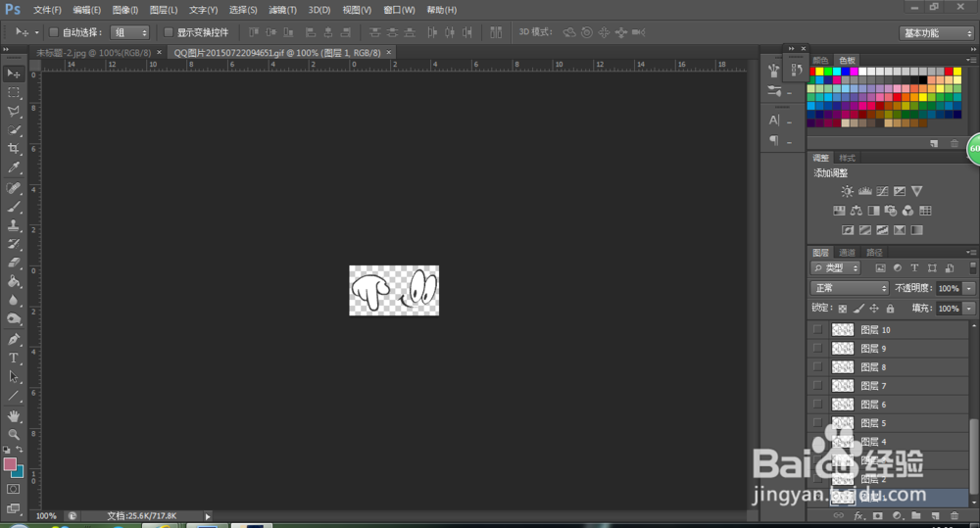The height and width of the screenshot is (528, 980).
Task: Switch to the 颜色 tab
Action: [x=820, y=60]
